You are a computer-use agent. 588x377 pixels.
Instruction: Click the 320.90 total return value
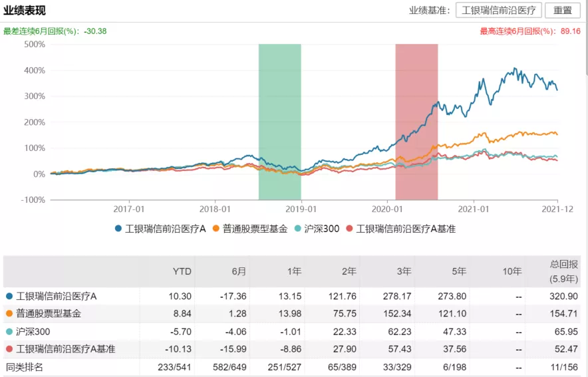click(563, 296)
